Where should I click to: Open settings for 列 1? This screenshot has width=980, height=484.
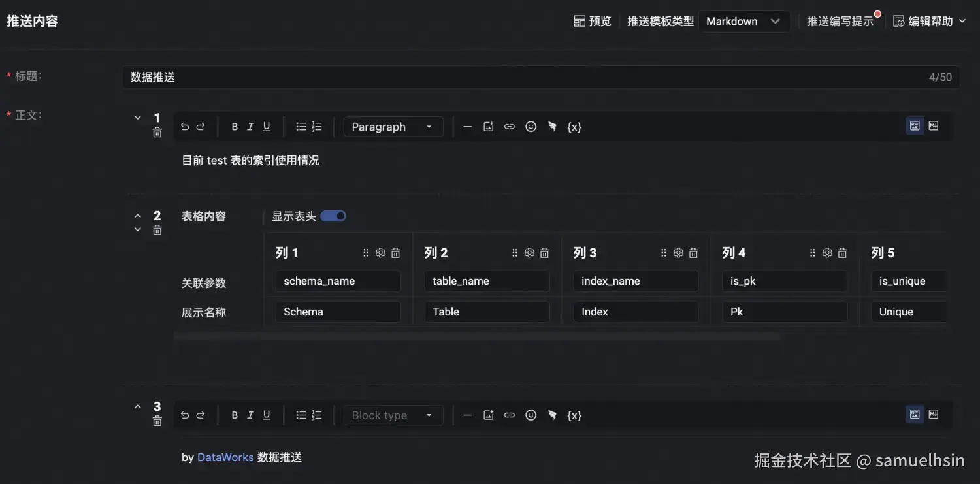click(381, 253)
